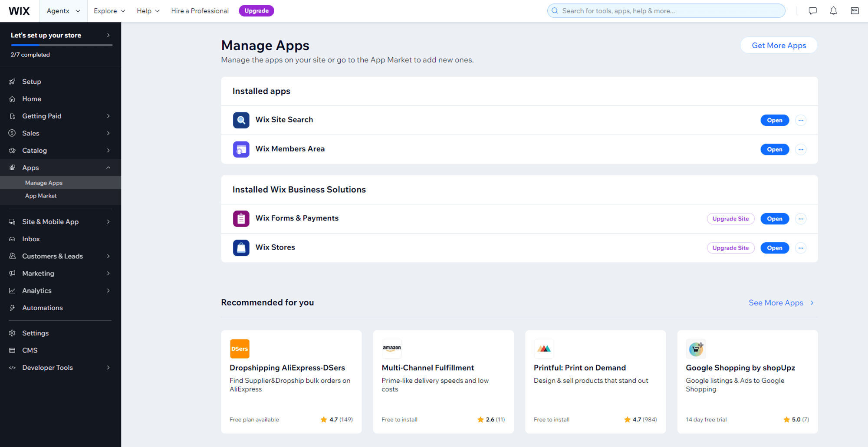Open the Printful: Print on Demand card
The width and height of the screenshot is (868, 447).
[595, 382]
